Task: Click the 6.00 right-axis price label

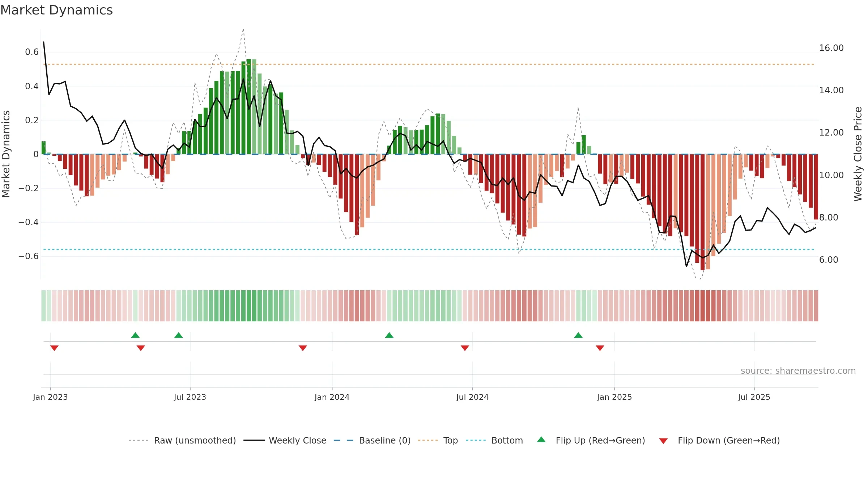Action: click(829, 260)
